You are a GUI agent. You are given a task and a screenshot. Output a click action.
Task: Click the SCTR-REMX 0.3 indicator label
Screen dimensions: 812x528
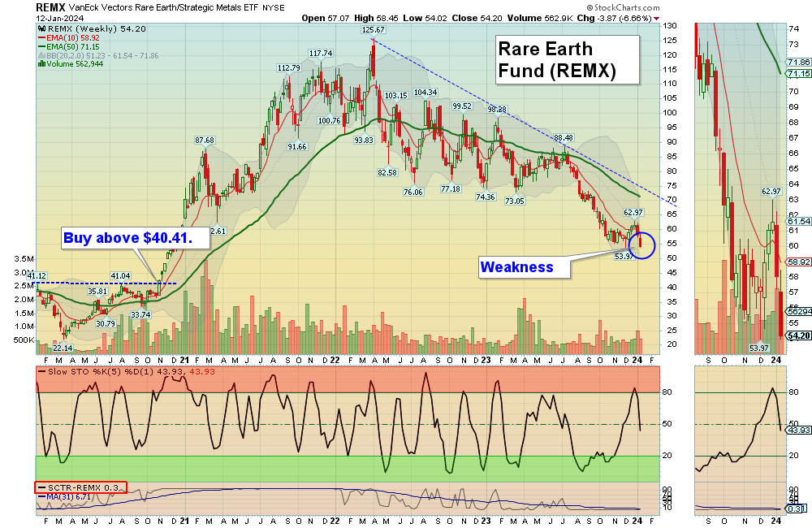(80, 487)
